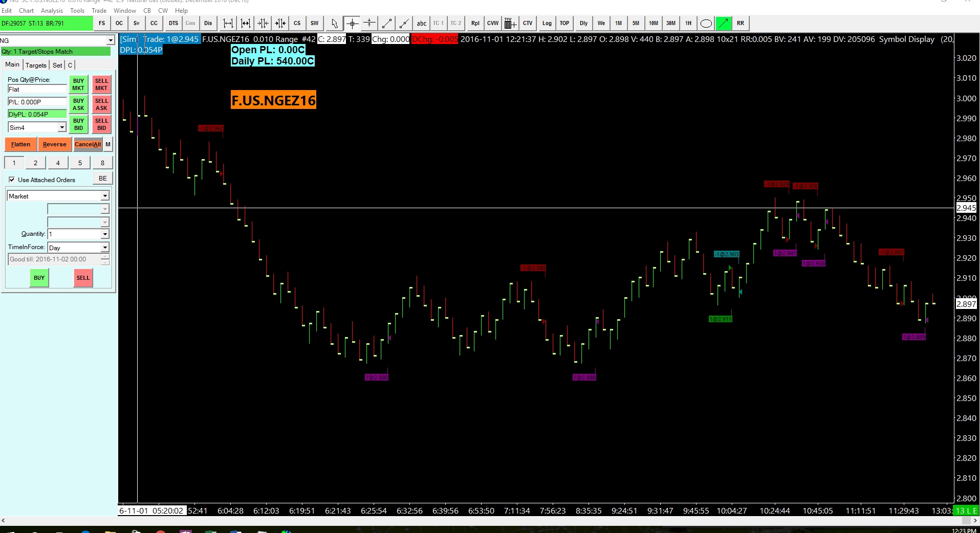This screenshot has height=533, width=980.
Task: Click the CancelAll orders button
Action: point(88,144)
